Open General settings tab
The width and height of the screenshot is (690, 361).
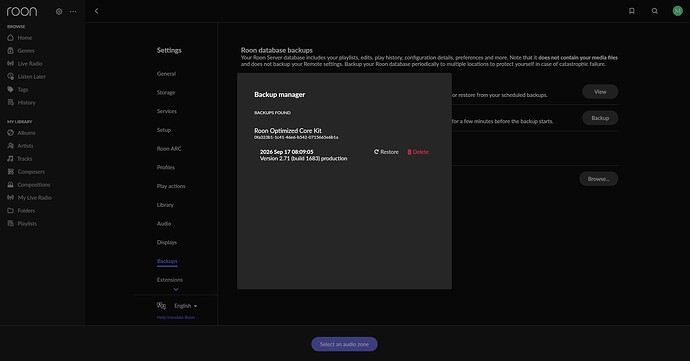[x=166, y=74]
